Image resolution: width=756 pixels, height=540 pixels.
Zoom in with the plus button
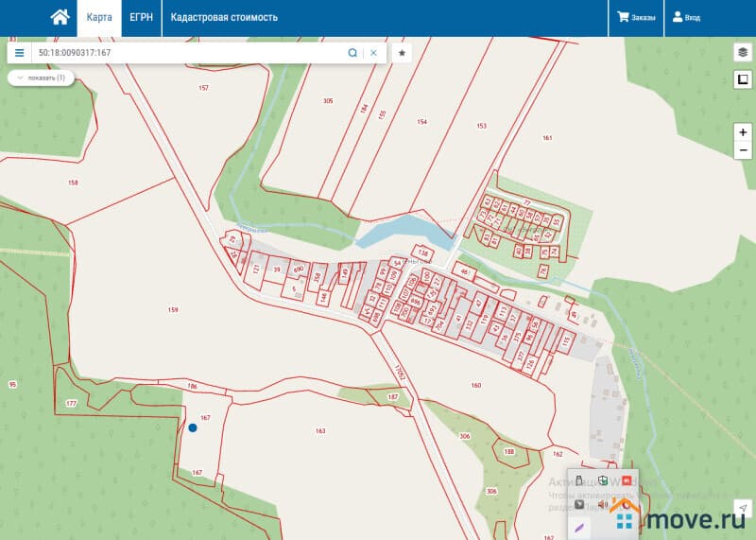tap(743, 133)
